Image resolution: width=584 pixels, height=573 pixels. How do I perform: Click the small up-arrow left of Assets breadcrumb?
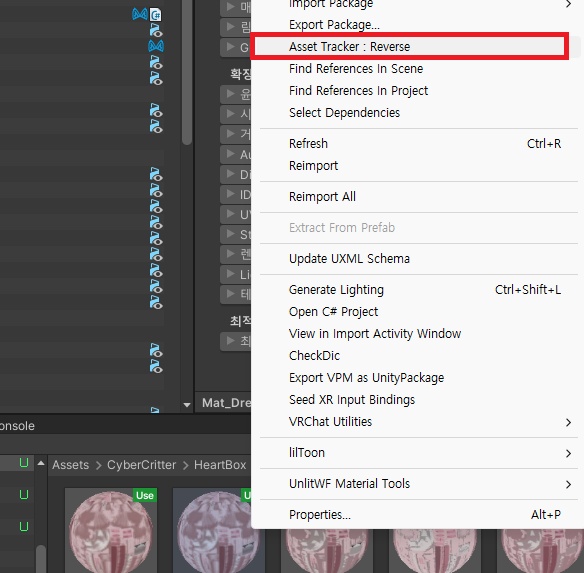pyautogui.click(x=41, y=463)
